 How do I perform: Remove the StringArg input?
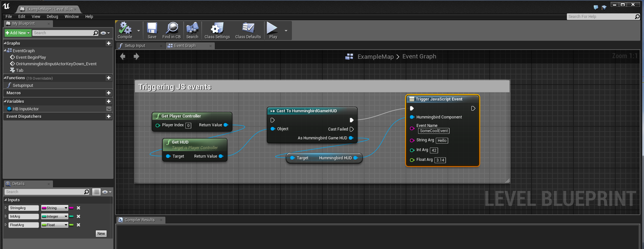click(x=78, y=208)
